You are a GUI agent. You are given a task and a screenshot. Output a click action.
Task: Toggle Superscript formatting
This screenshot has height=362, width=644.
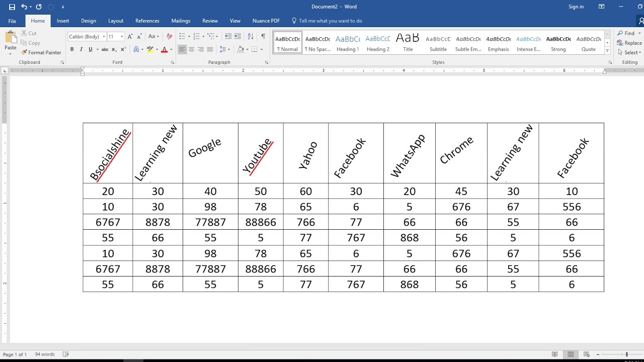[123, 49]
